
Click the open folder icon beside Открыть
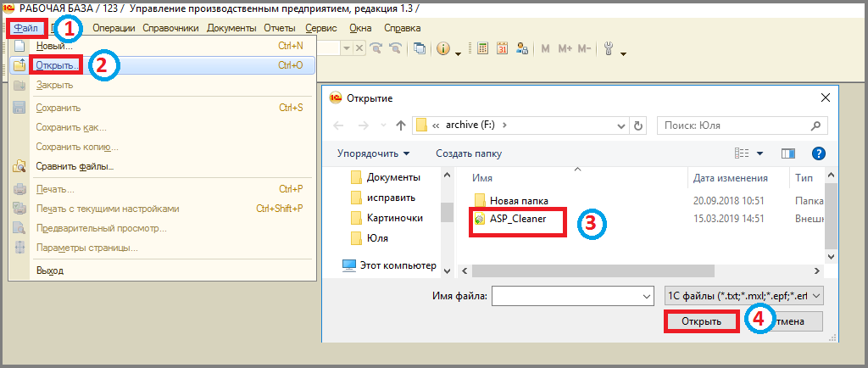19,65
